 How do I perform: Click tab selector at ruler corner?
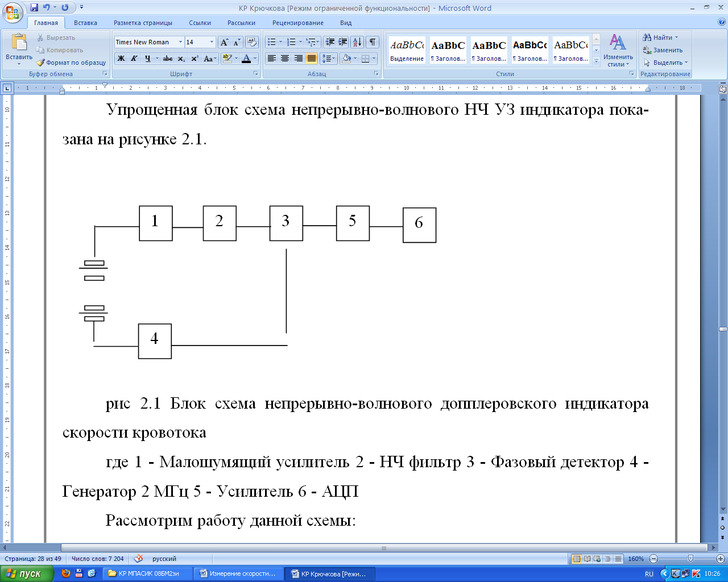point(7,88)
